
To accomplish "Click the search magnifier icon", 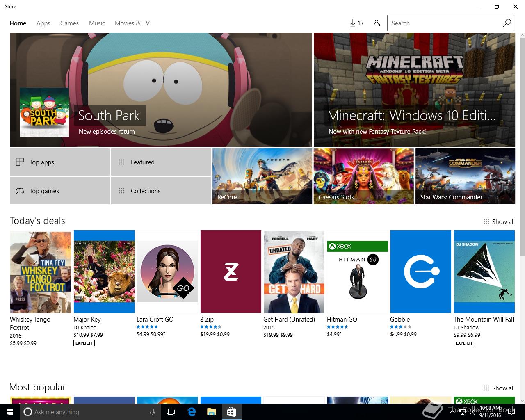I will tap(507, 23).
